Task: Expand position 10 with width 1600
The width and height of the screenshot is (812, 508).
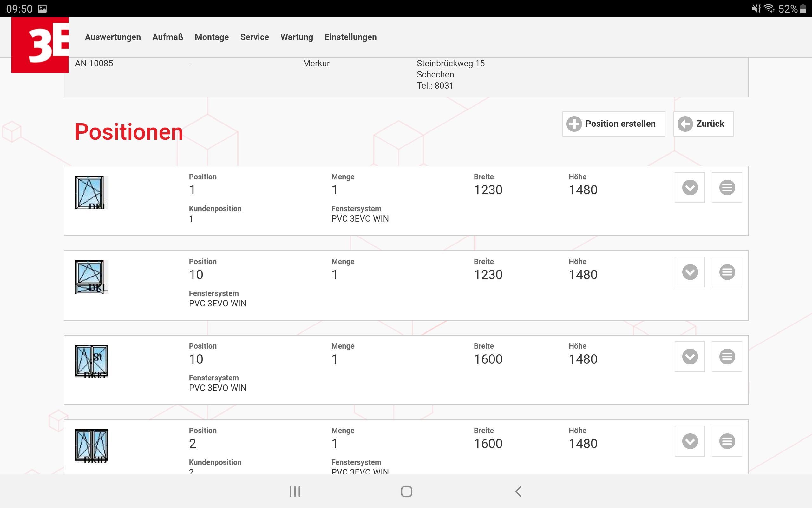Action: click(690, 357)
